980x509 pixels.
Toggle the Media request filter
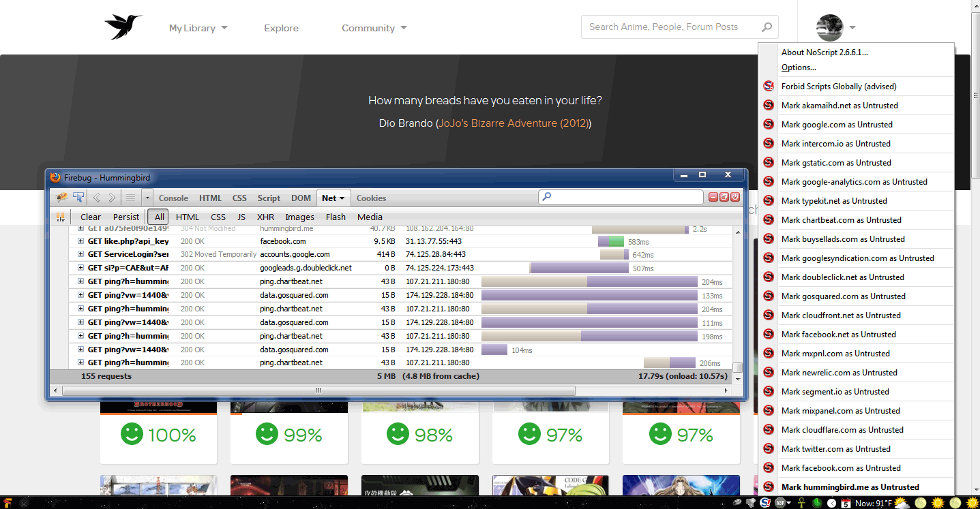pos(370,217)
